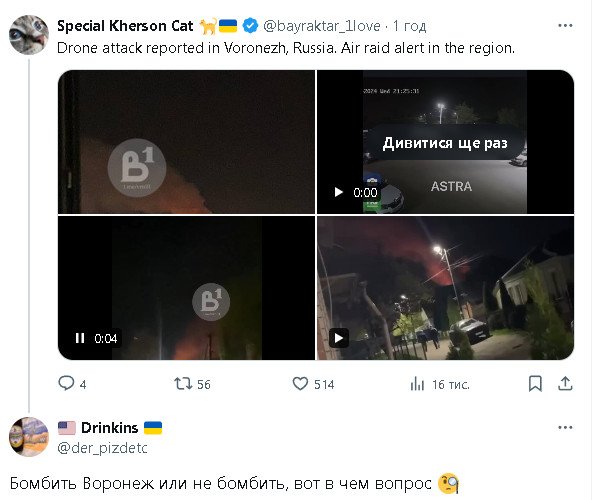Image resolution: width=600 pixels, height=500 pixels.
Task: Open the @bayraktar_1love handle link
Action: click(x=321, y=26)
